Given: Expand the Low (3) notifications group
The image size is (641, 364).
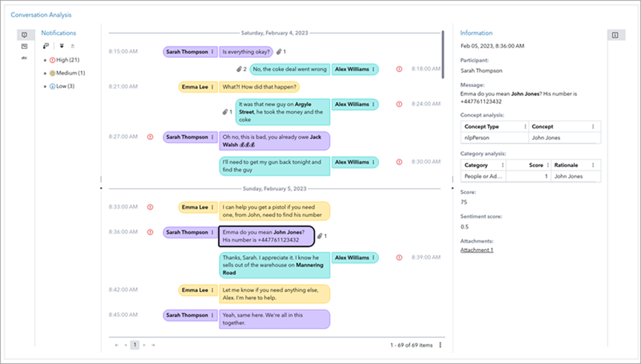Looking at the screenshot, I should [x=45, y=86].
